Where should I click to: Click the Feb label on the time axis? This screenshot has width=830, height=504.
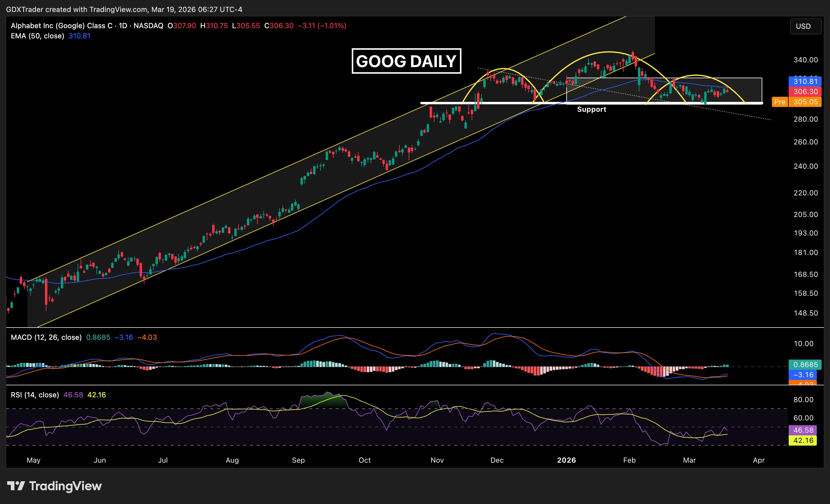[x=629, y=460]
